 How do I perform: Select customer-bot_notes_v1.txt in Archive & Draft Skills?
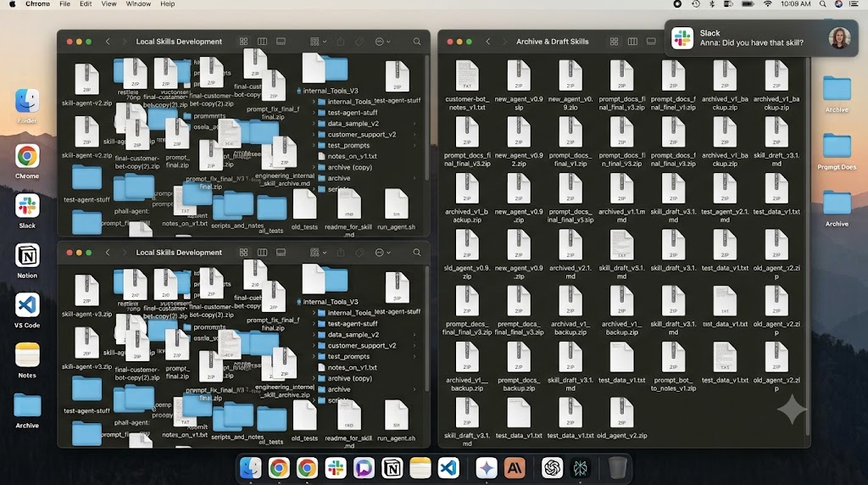pos(467,86)
